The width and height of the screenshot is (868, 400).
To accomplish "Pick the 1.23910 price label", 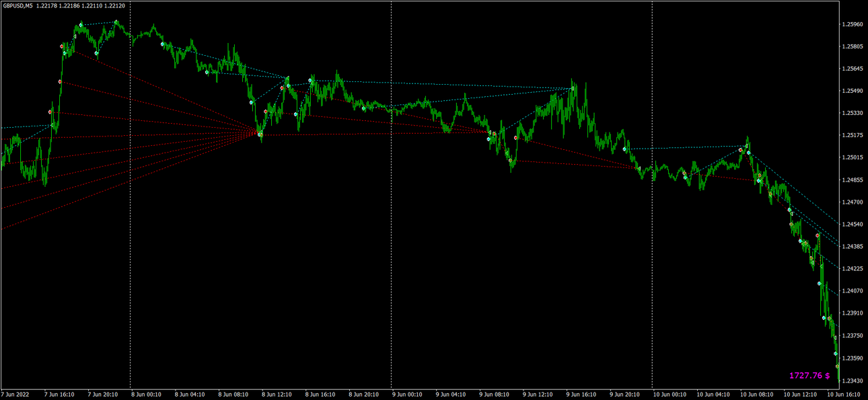I will (853, 313).
